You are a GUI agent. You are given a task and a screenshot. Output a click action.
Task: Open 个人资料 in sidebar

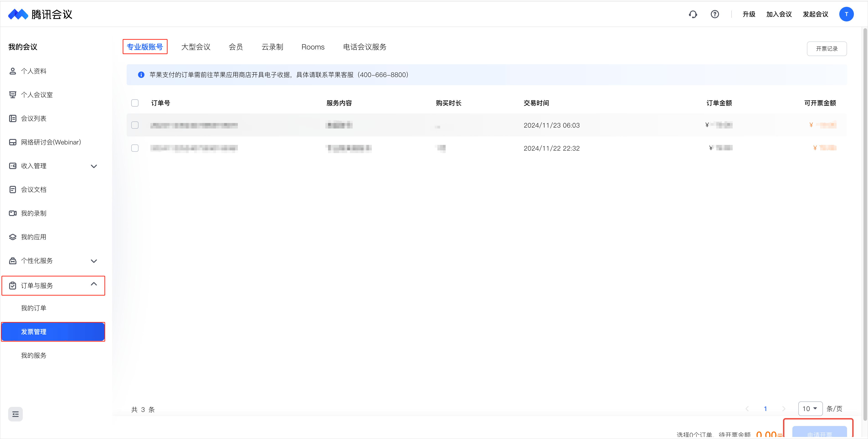[x=34, y=71]
